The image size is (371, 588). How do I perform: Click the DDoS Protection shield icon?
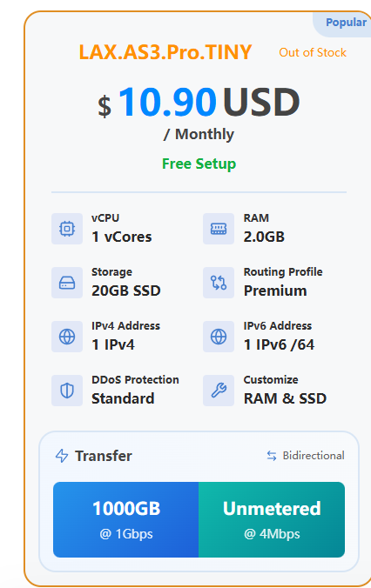click(67, 391)
